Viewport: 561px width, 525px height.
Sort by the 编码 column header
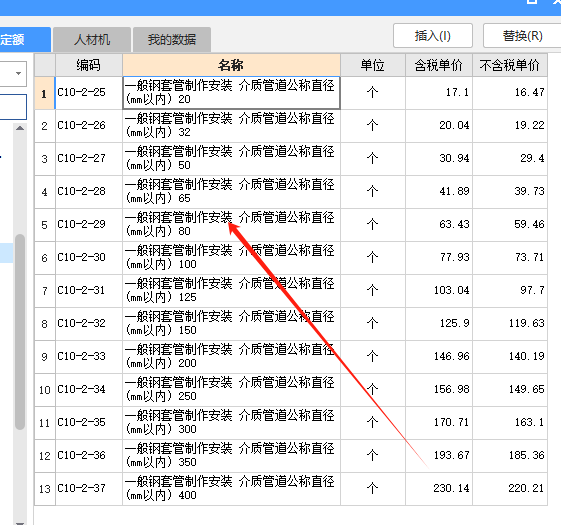click(89, 65)
